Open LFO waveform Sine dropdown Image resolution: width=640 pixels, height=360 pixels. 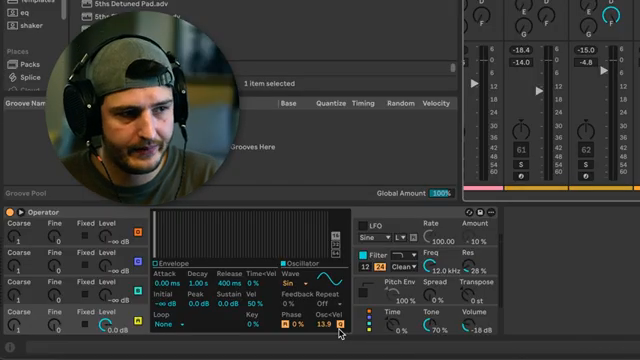click(375, 238)
